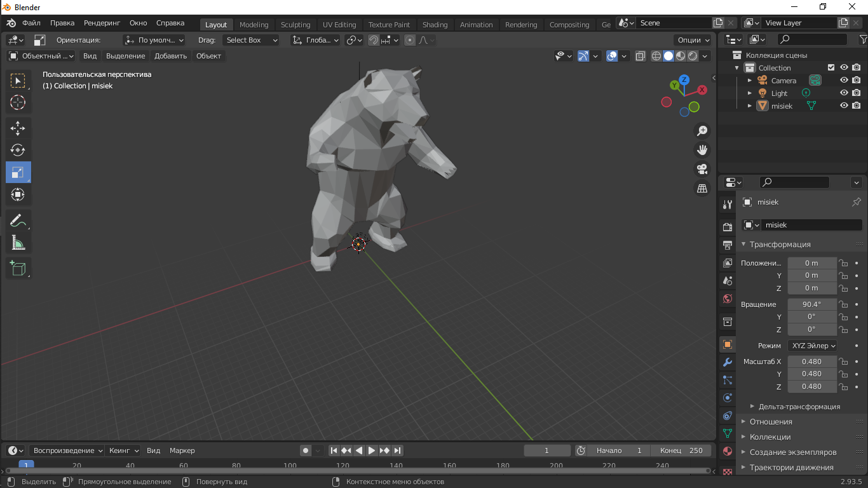Viewport: 868px width, 488px height.
Task: Open the Object Constraints tab
Action: (x=728, y=416)
